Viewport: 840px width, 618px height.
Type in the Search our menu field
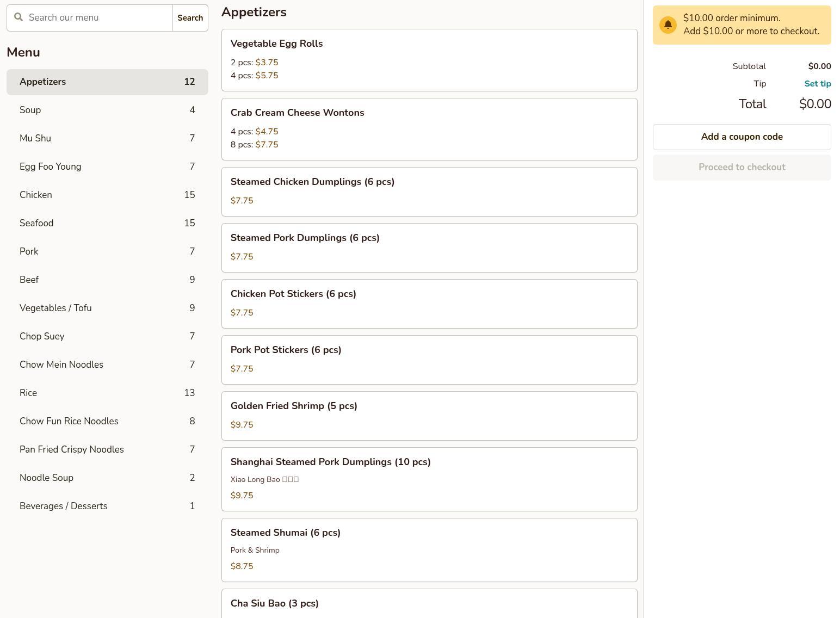pos(98,18)
